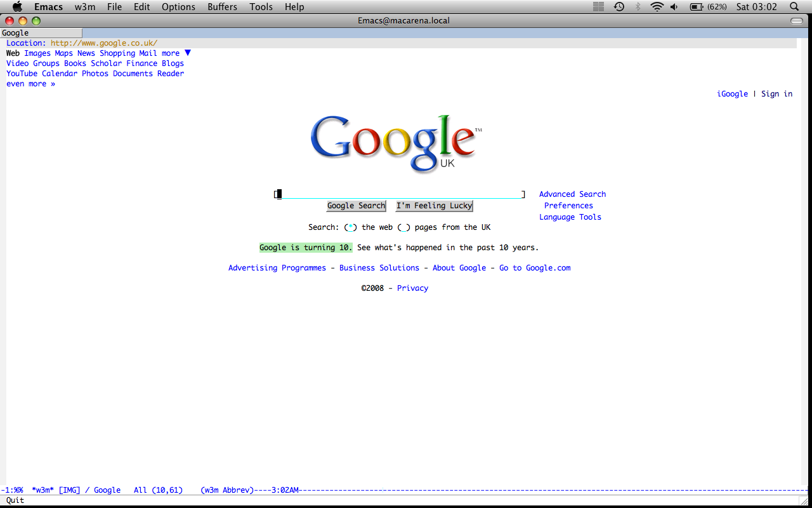
Task: Visit the Photos link
Action: coord(95,74)
